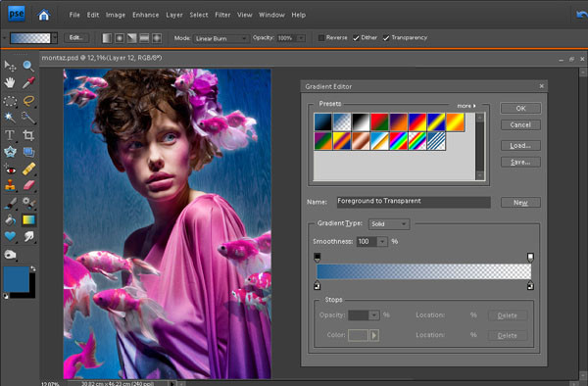Enable the Reverse checkbox
Image resolution: width=588 pixels, height=386 pixels.
click(321, 38)
